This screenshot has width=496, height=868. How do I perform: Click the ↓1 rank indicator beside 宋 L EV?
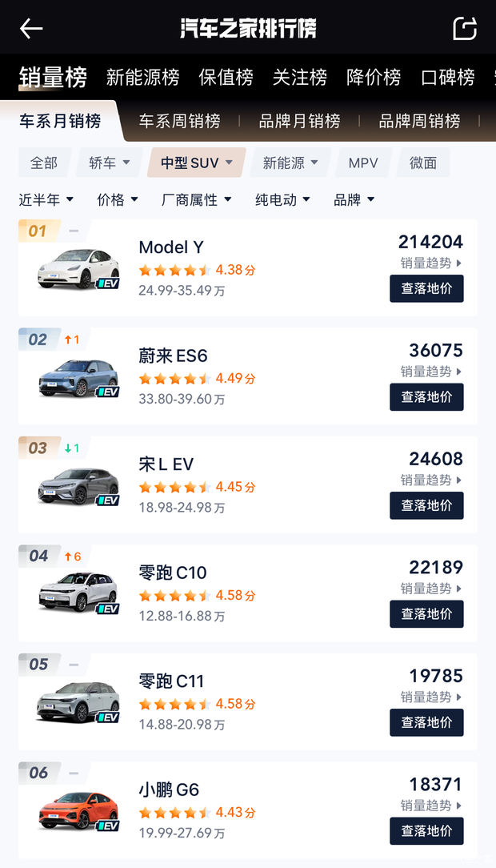[x=70, y=447]
